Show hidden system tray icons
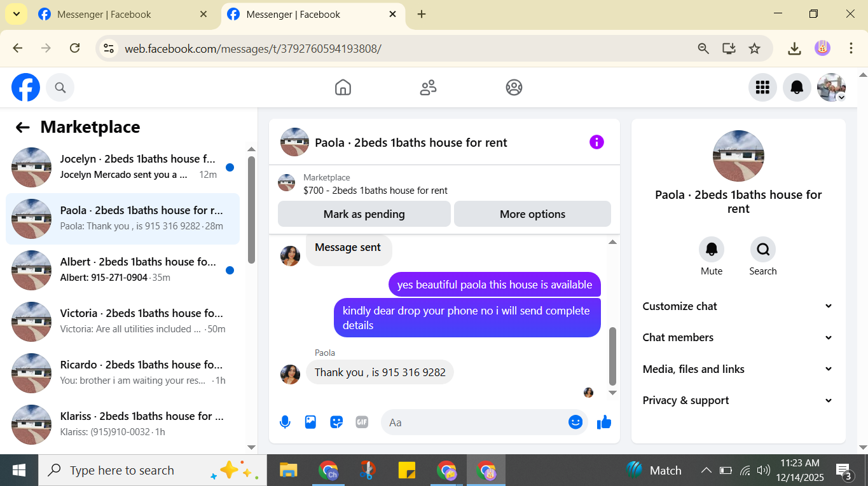 click(706, 471)
